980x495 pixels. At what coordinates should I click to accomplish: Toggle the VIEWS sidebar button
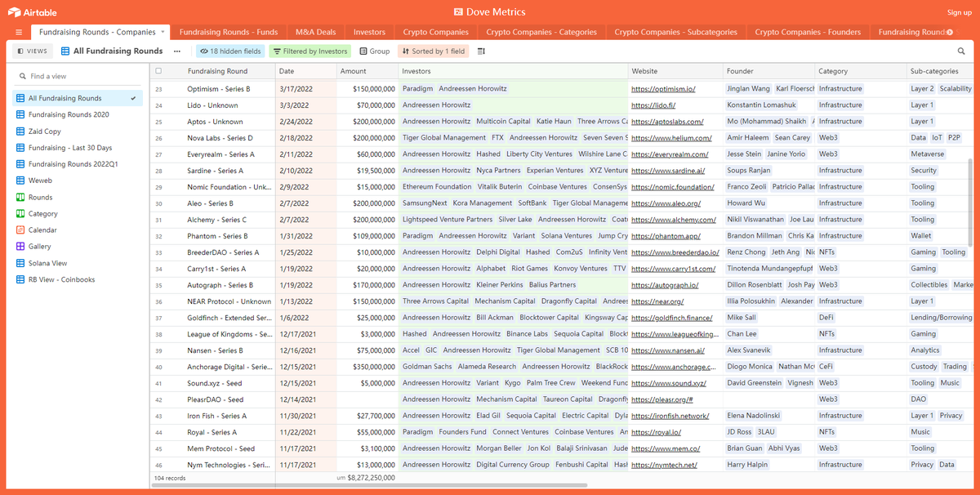[33, 51]
